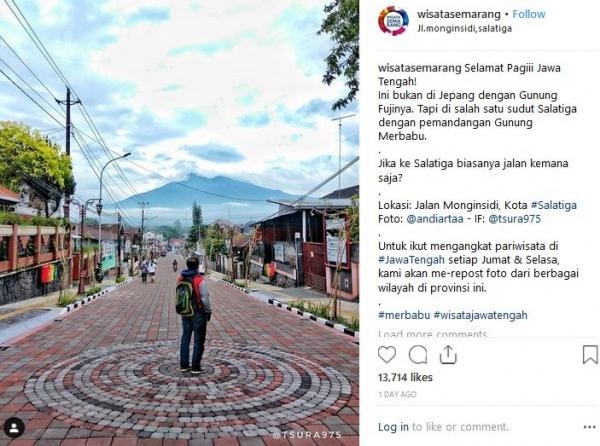The height and width of the screenshot is (446, 600).
Task: Open the wisatasemarang username in the header
Action: [458, 14]
